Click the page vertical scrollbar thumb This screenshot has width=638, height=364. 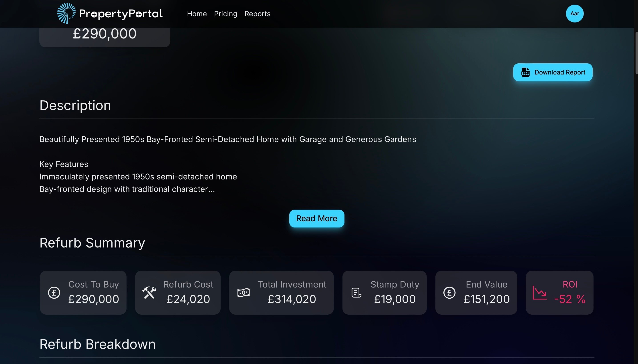click(x=636, y=53)
